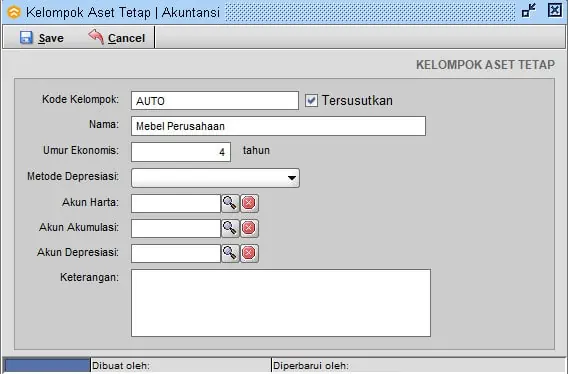The image size is (568, 374).
Task: Click the Kode Kelompok field containing AUTO
Action: pos(215,101)
